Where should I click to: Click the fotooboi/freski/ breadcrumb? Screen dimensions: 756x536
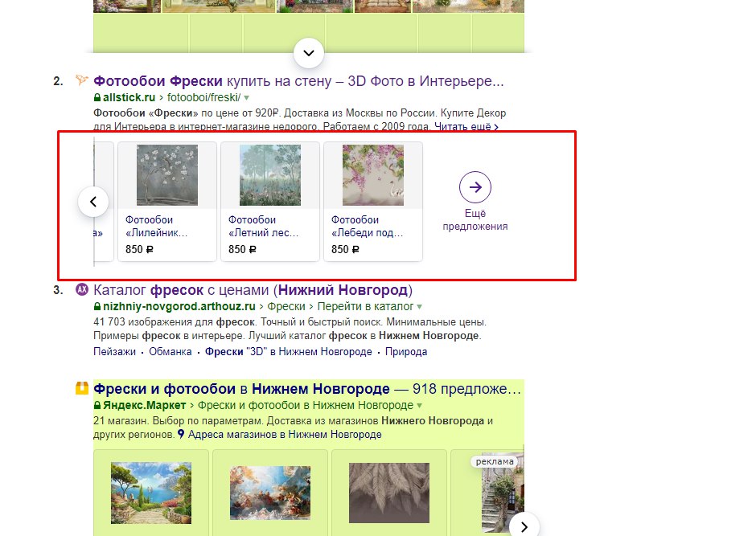[x=203, y=97]
